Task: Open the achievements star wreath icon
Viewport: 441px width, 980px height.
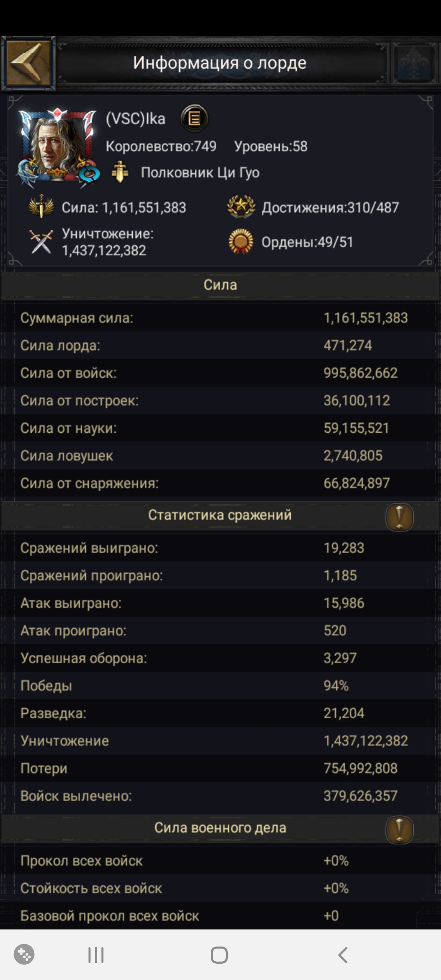Action: pyautogui.click(x=241, y=207)
